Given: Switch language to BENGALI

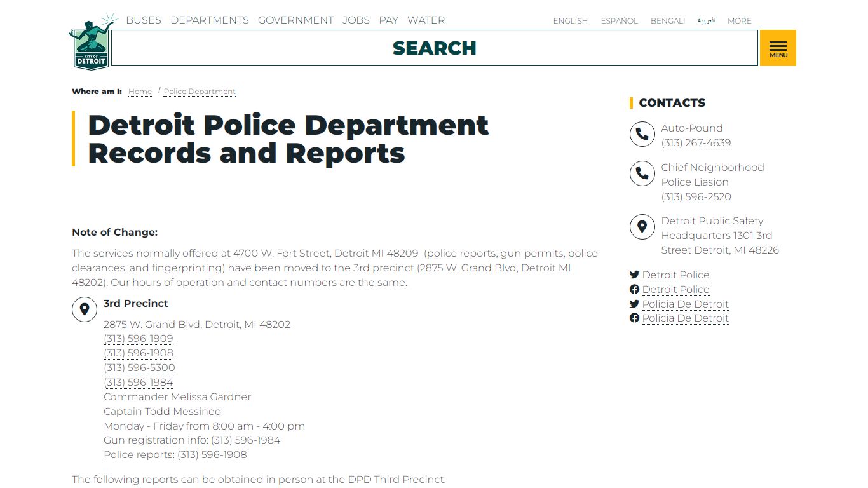Looking at the screenshot, I should [668, 21].
